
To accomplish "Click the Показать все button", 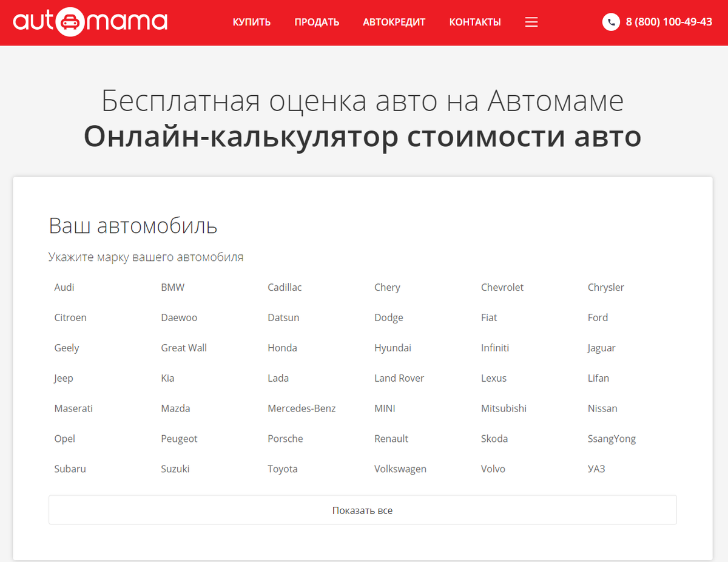I will (x=363, y=510).
